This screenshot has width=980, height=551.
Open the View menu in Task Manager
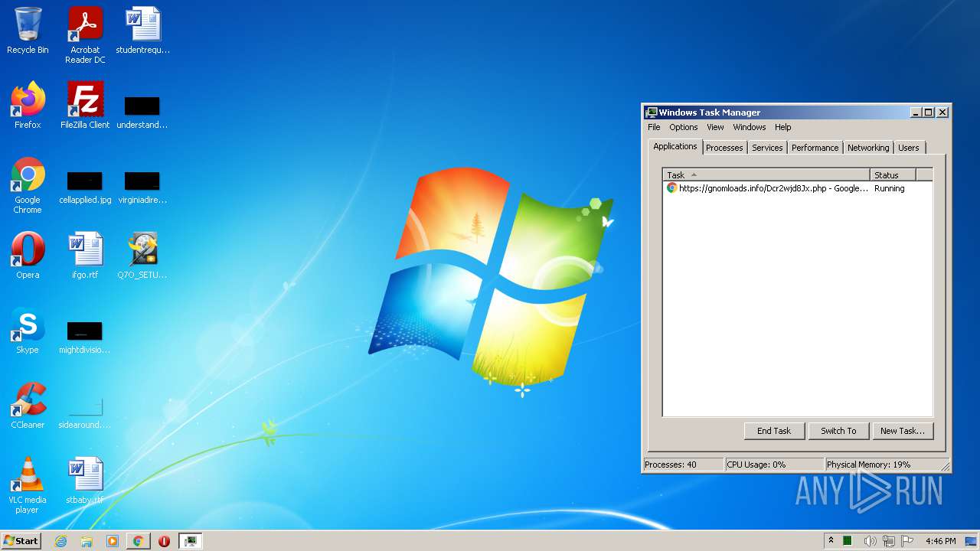[x=715, y=127]
